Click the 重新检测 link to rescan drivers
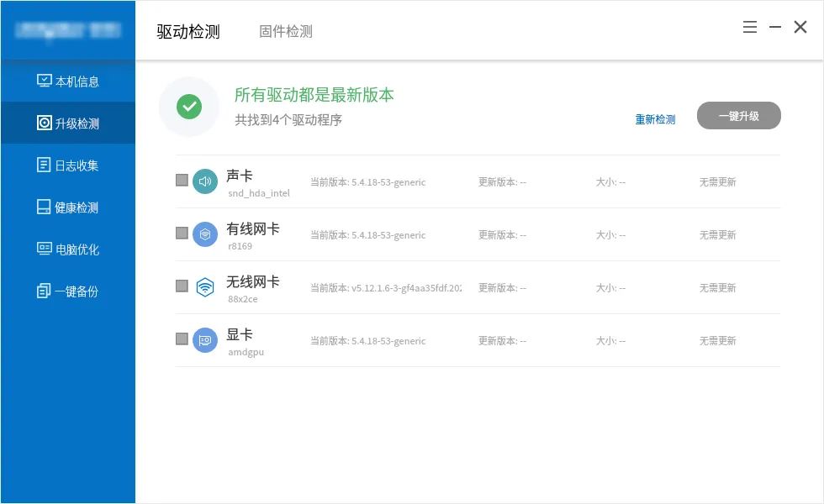Screen dimensions: 824x504 pos(655,118)
